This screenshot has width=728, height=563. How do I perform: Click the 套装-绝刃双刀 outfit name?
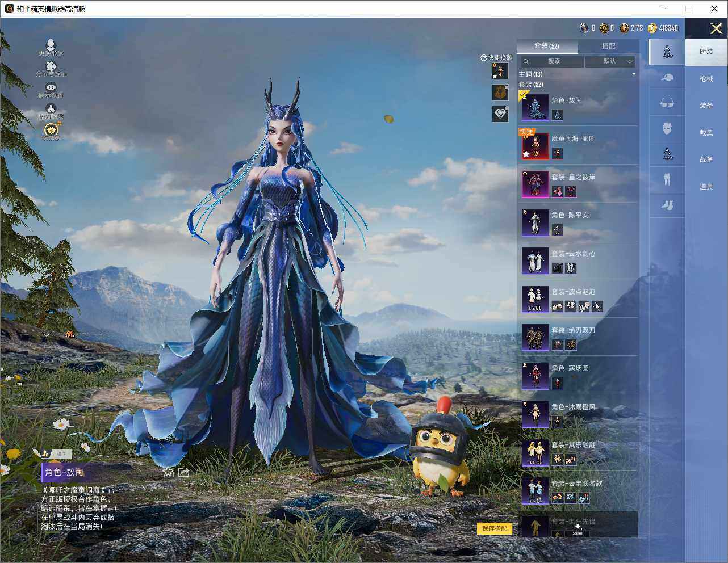click(x=574, y=330)
